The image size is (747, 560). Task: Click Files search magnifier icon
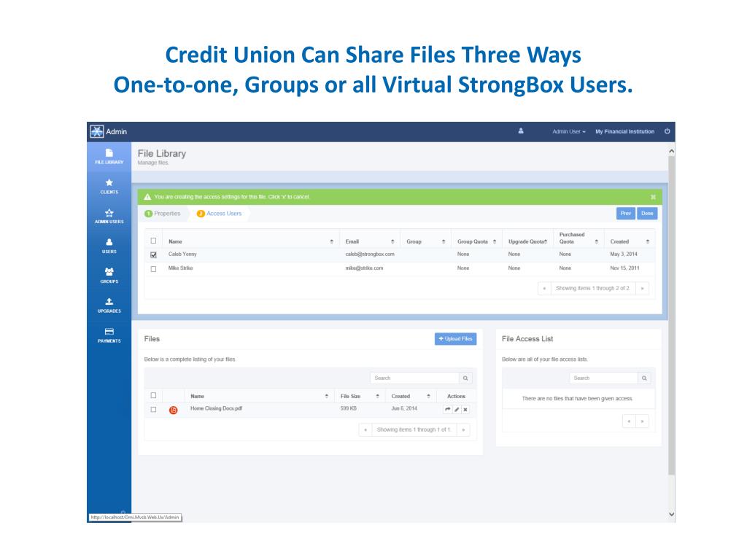pyautogui.click(x=465, y=378)
